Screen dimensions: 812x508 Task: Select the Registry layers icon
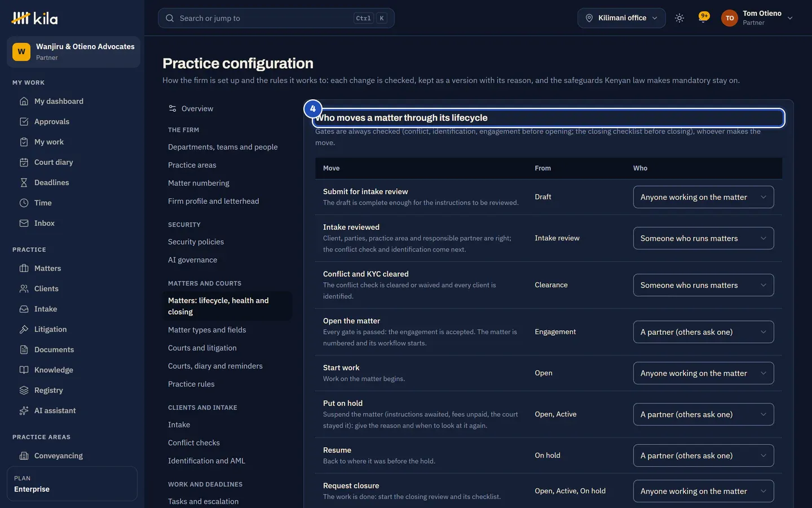[24, 390]
